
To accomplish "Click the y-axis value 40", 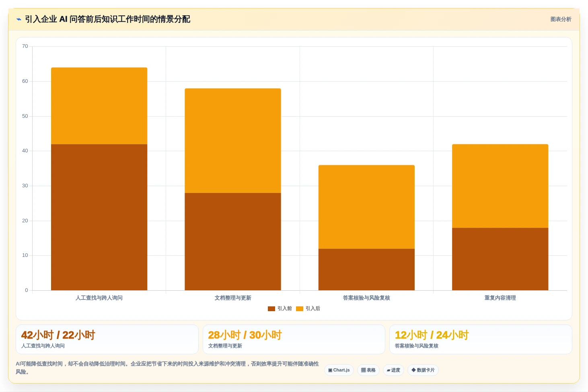I will (25, 151).
